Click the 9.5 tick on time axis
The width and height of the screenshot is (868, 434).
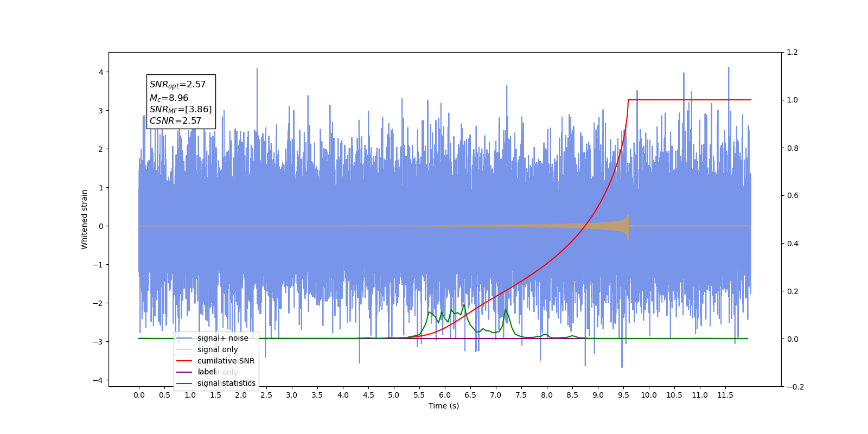[x=623, y=395]
